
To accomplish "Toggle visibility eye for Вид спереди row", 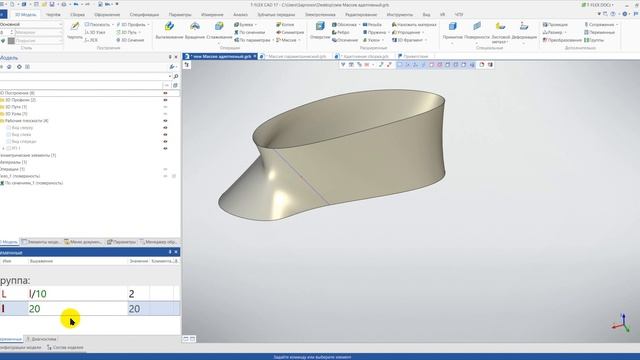I will click(165, 142).
